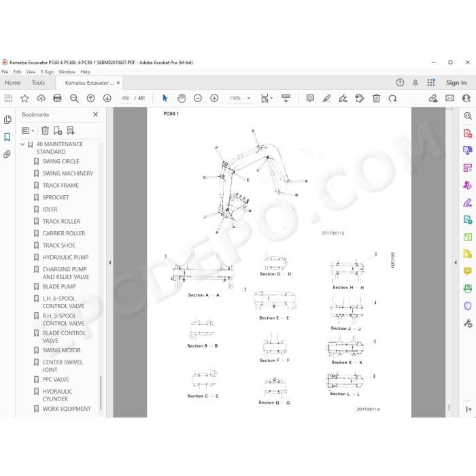The height and width of the screenshot is (476, 476).
Task: Open the HYDRAULIC PUMP bookmark
Action: click(x=65, y=258)
